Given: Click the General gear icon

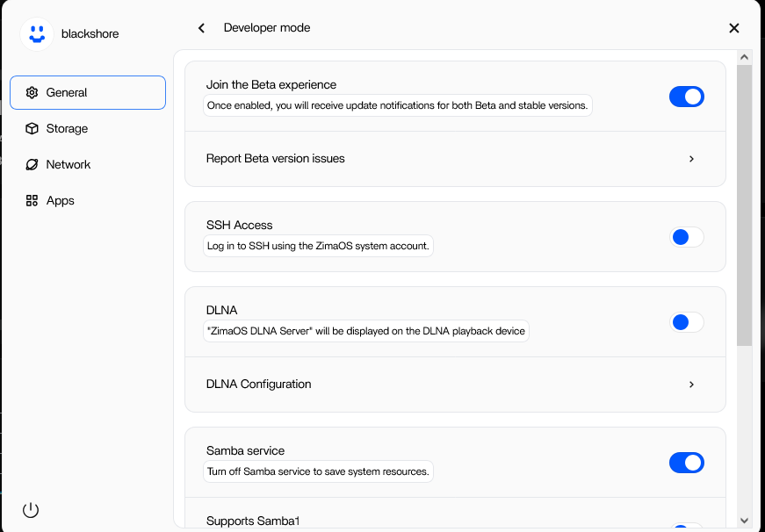Looking at the screenshot, I should pyautogui.click(x=32, y=93).
